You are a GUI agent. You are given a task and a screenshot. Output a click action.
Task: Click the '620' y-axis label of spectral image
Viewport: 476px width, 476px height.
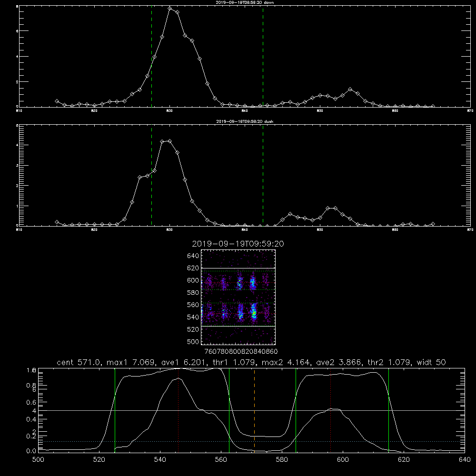pos(193,268)
